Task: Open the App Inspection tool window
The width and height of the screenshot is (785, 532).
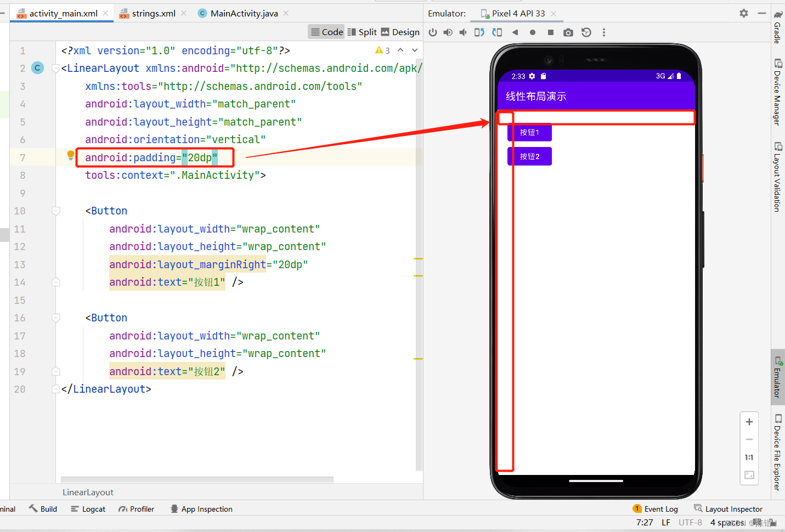Action: tap(201, 509)
